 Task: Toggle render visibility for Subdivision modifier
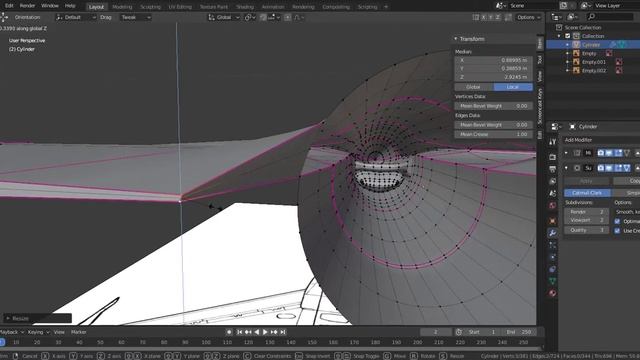click(601, 168)
